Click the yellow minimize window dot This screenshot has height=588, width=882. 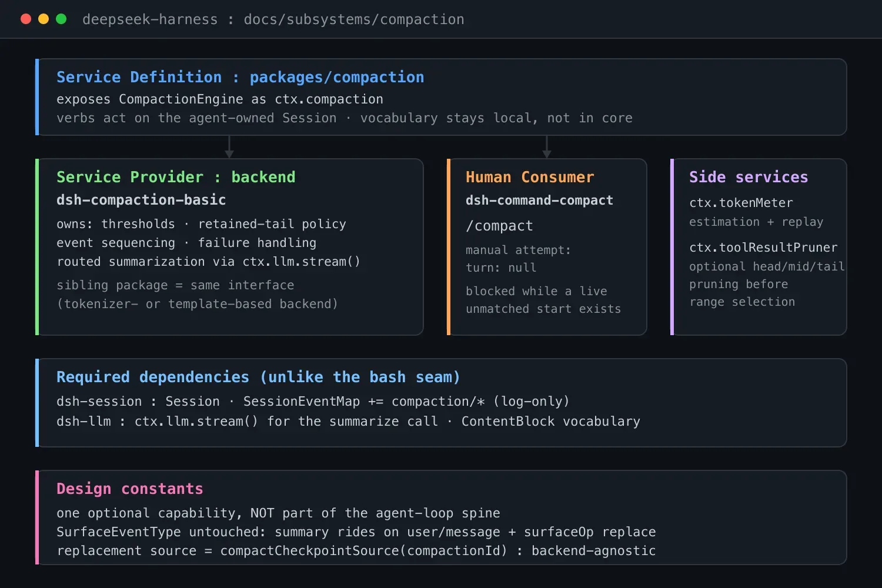[x=44, y=19]
